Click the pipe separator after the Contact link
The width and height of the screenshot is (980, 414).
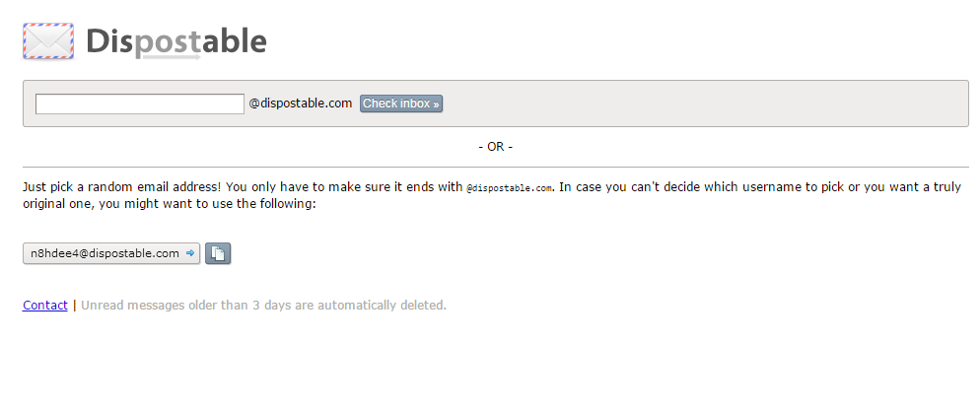coord(74,306)
